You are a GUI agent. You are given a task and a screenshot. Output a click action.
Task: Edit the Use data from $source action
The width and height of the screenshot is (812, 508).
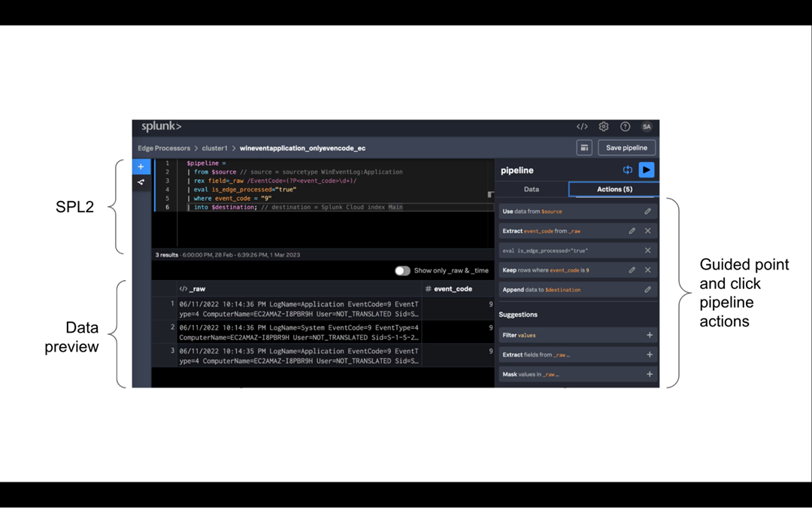[x=647, y=211]
